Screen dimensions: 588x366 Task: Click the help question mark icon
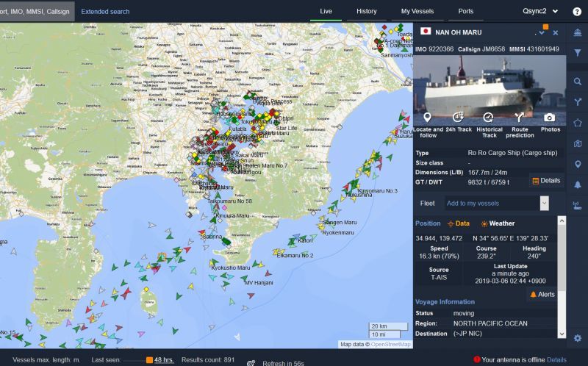tap(577, 11)
